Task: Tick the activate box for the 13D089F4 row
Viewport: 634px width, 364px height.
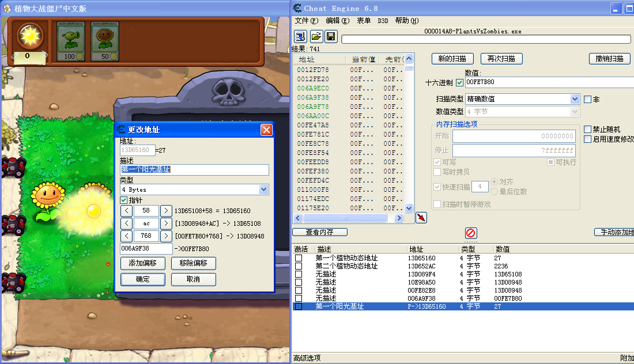Action: point(299,274)
